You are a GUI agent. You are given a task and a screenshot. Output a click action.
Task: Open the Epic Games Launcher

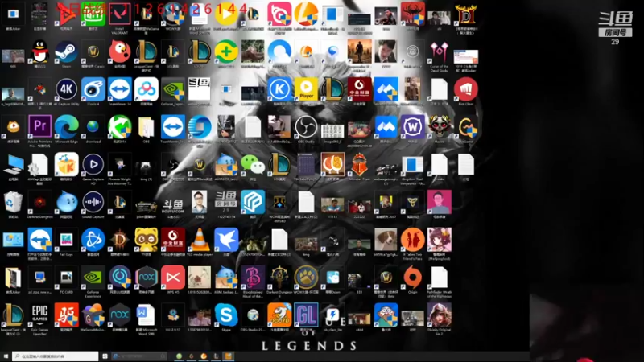(x=39, y=315)
